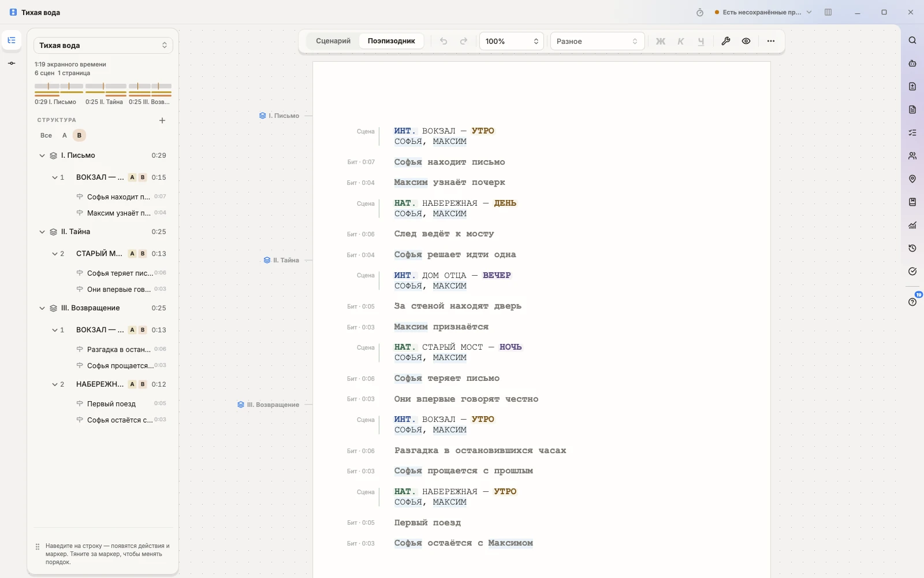Open the robot assistant icon
Image resolution: width=924 pixels, height=578 pixels.
[x=912, y=64]
